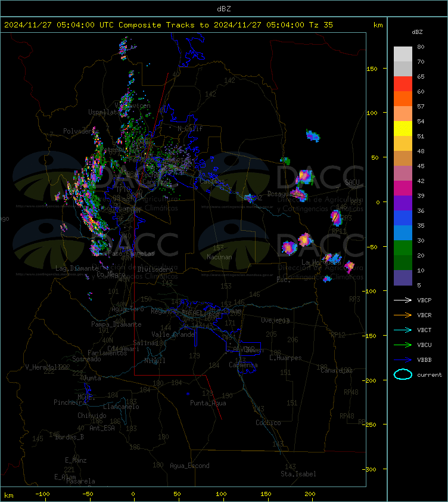The width and height of the screenshot is (448, 502).
Task: Click the VBBB legend label
Action: pyautogui.click(x=424, y=360)
